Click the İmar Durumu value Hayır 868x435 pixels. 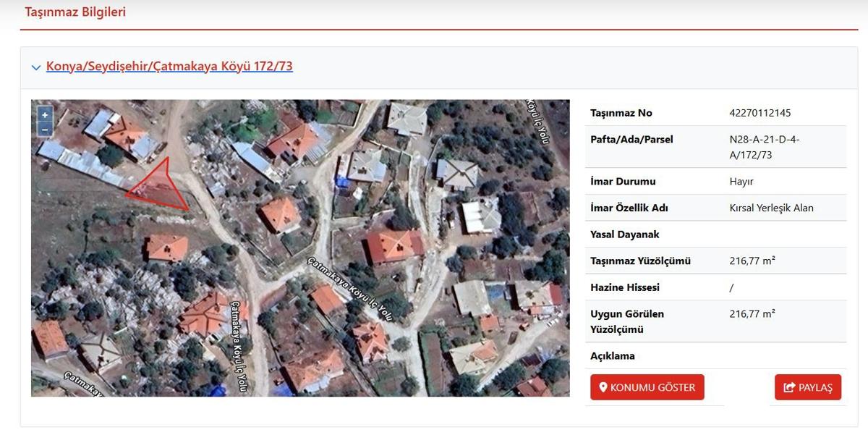point(741,181)
